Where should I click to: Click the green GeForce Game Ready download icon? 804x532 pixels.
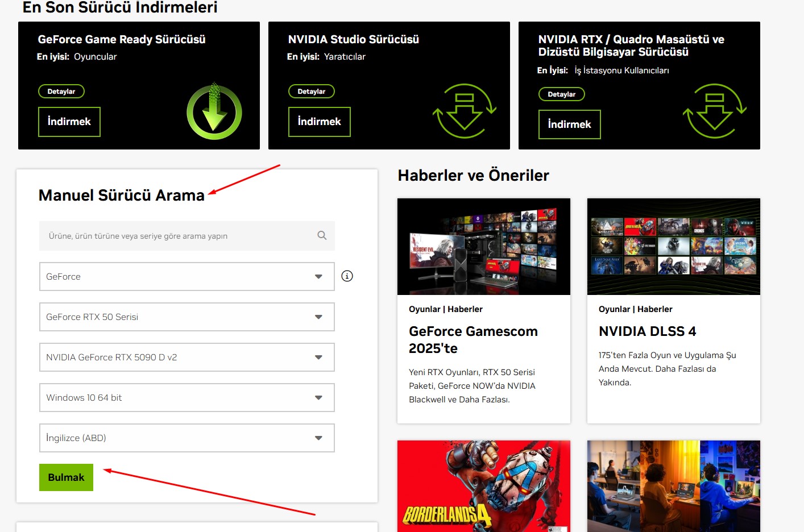(214, 112)
